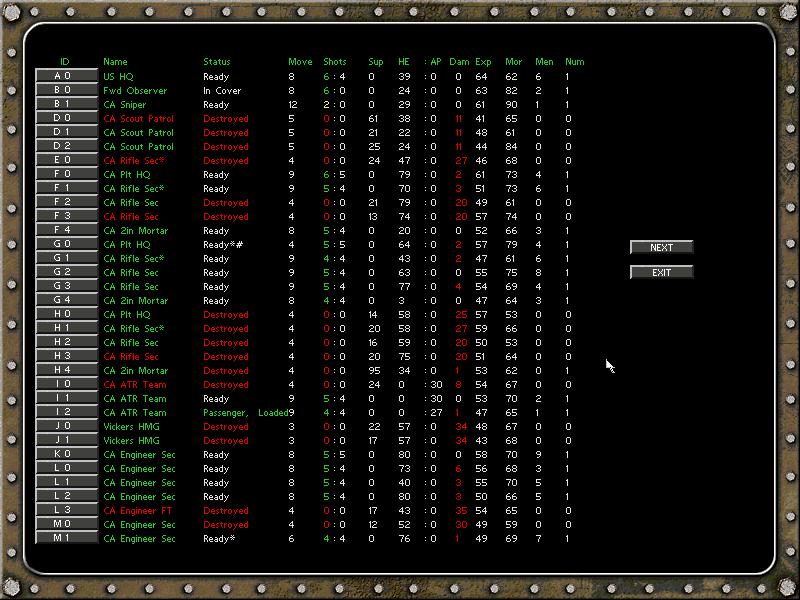Click the Fwd Observer unit name
This screenshot has width=800, height=600.
pos(135,90)
